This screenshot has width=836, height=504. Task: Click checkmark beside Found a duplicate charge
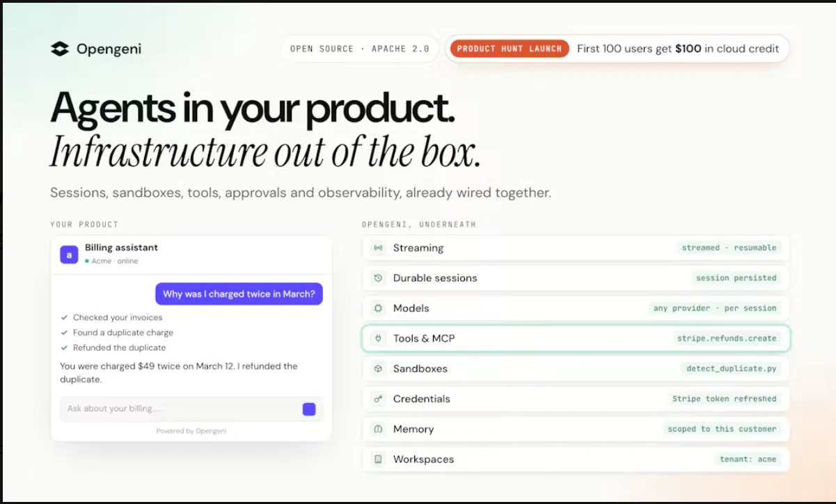pos(64,333)
